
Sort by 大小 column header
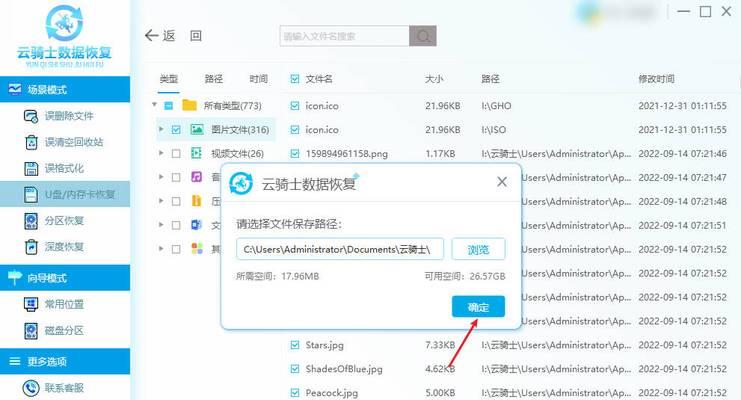(434, 79)
